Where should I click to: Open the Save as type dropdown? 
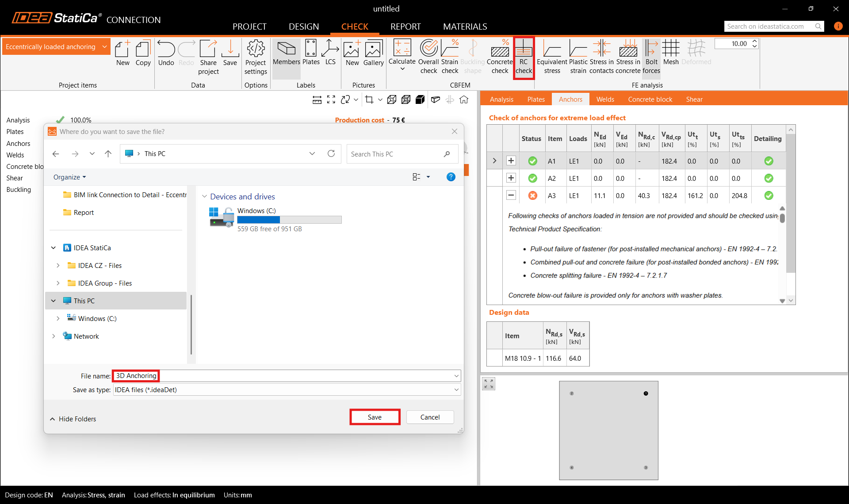point(456,390)
